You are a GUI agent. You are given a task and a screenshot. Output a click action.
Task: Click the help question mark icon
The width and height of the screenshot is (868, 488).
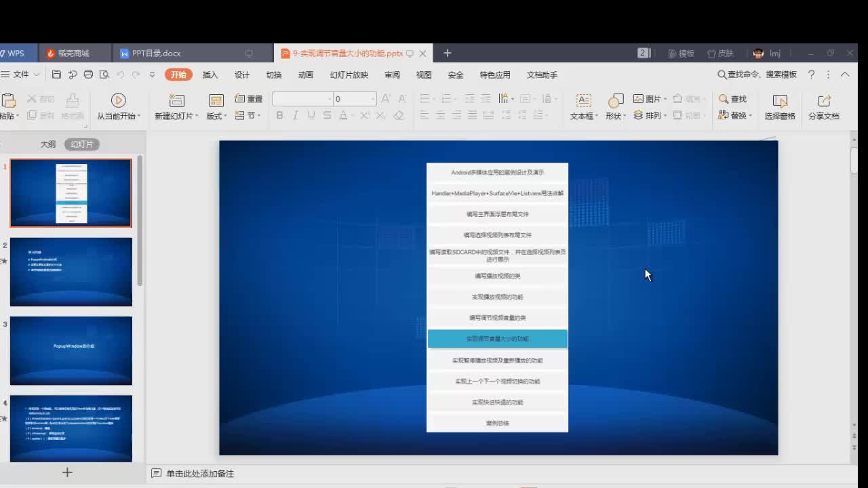812,75
